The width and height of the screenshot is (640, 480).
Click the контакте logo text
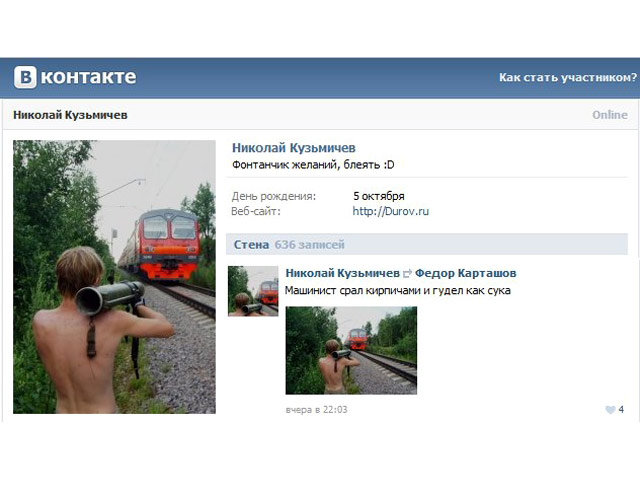coord(89,77)
